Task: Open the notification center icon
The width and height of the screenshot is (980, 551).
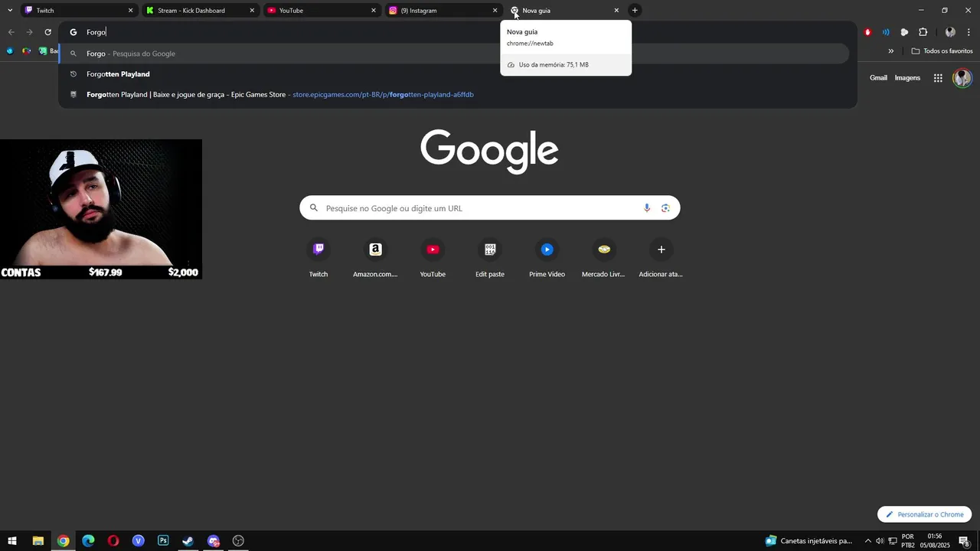Action: coord(965,541)
